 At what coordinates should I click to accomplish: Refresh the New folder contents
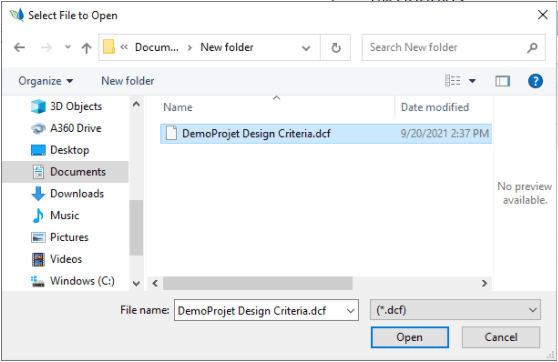point(336,48)
